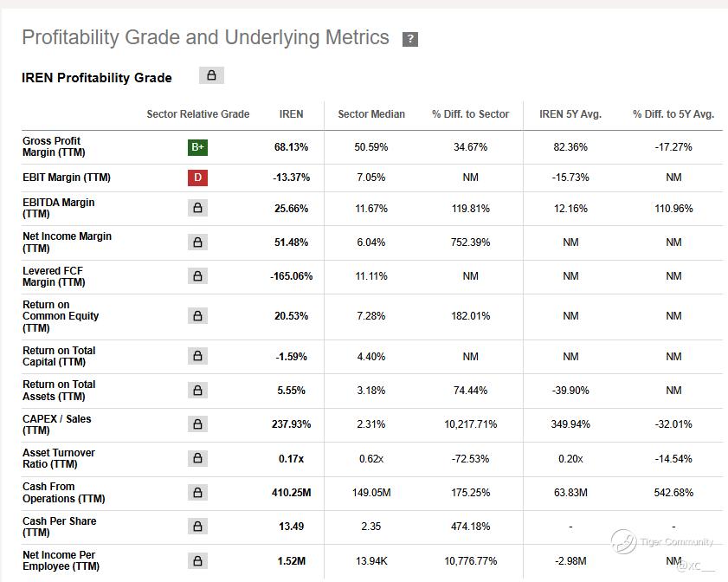The image size is (728, 582).
Task: Click the lock icon in EBITDA Margin row
Action: click(x=197, y=208)
